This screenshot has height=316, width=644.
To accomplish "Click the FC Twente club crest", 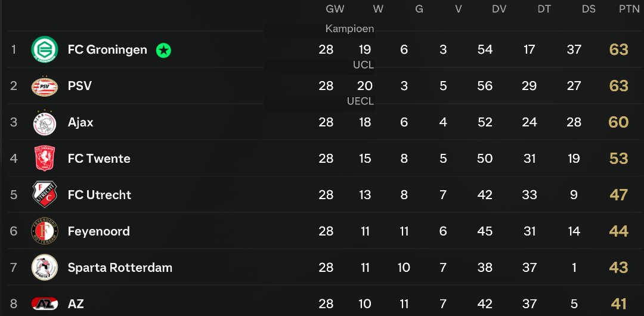I will [x=44, y=159].
